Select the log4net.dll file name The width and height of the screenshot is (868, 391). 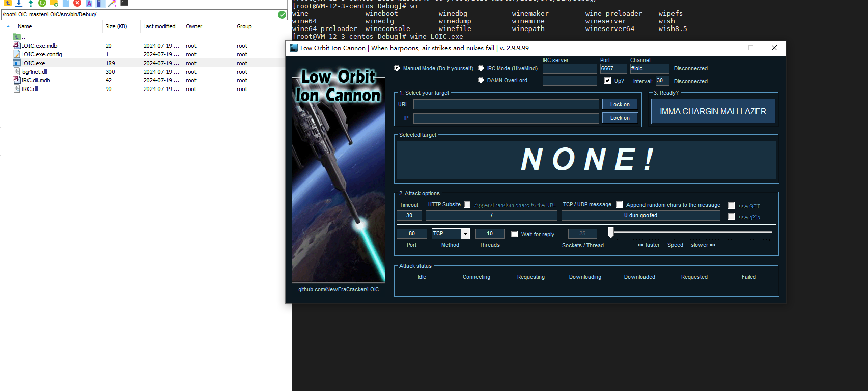[x=34, y=72]
